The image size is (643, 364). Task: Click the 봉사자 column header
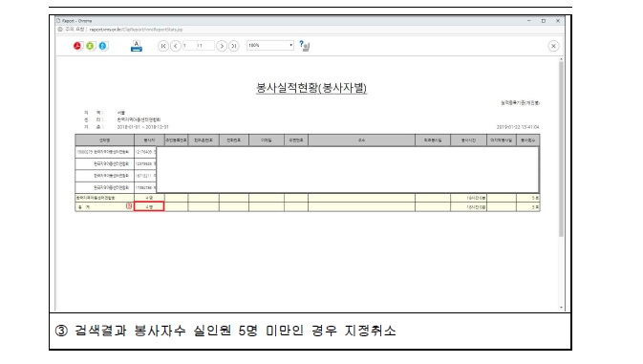(149, 140)
